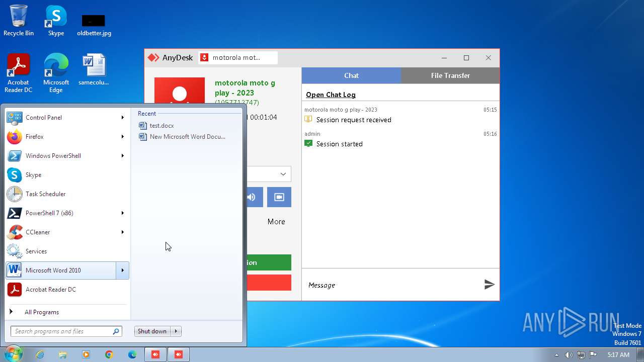This screenshot has height=362, width=644.
Task: Open the Recycle Bin desktop icon
Action: coord(19,21)
